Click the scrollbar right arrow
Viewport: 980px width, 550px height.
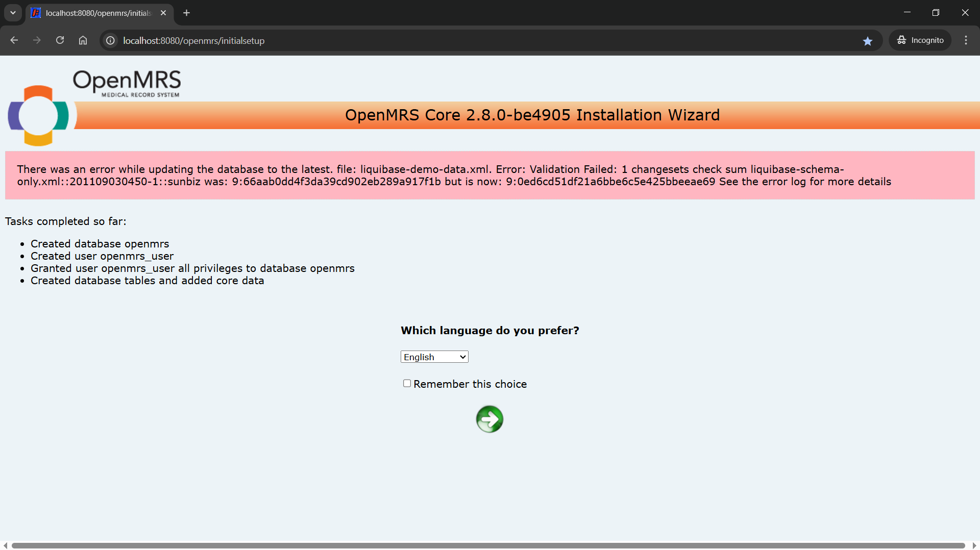point(974,545)
